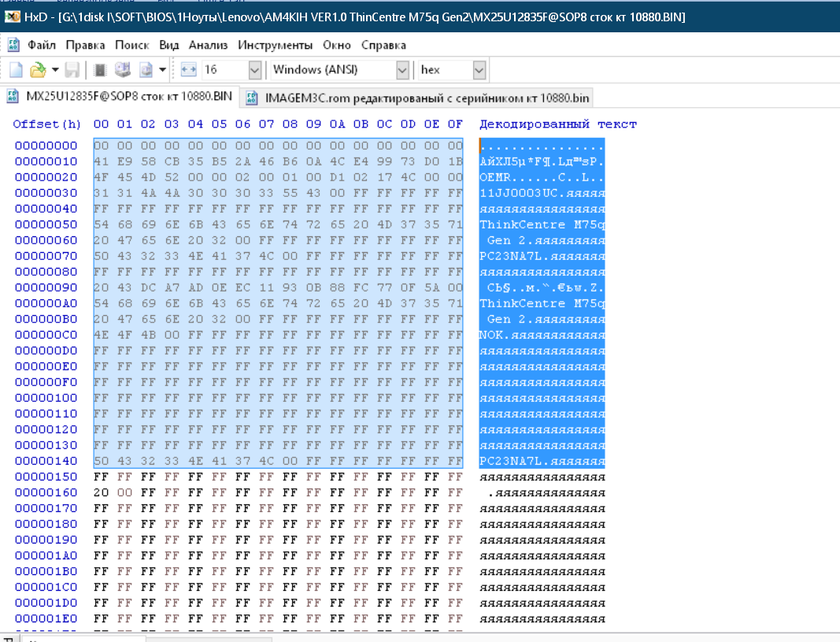
Task: Click decoded PC23NA7L text at offset 00000070
Action: 511,256
